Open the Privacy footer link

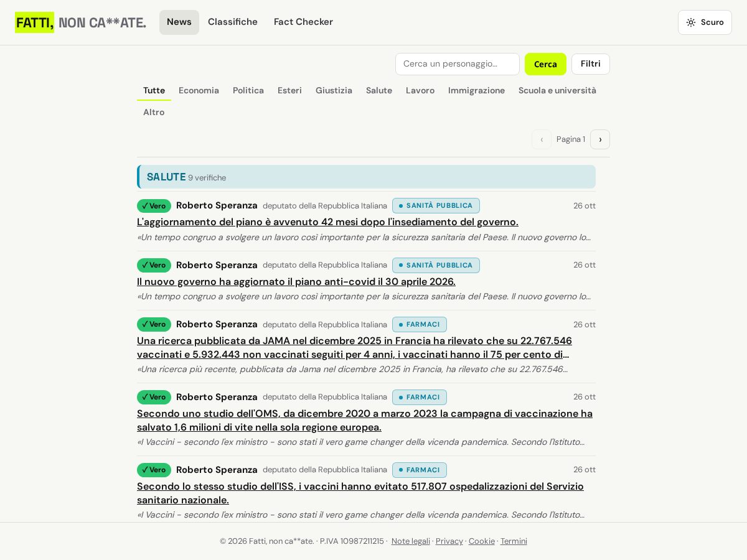[x=449, y=541]
